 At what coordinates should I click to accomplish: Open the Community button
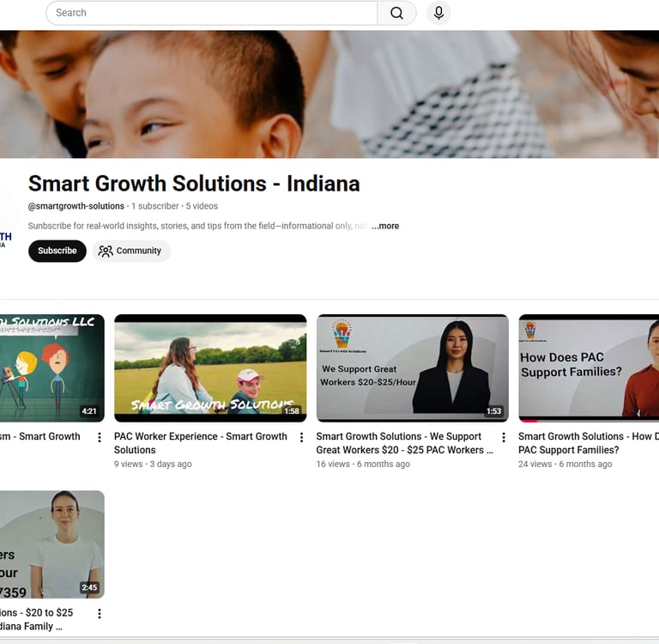[x=131, y=251]
